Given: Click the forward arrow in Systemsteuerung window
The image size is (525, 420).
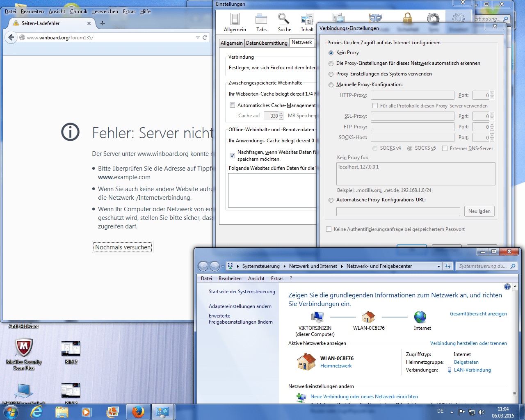Looking at the screenshot, I should coord(215,266).
